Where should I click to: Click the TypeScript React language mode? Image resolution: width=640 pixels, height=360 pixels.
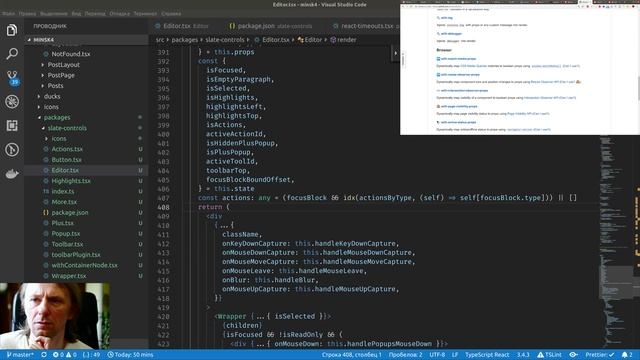coord(487,355)
